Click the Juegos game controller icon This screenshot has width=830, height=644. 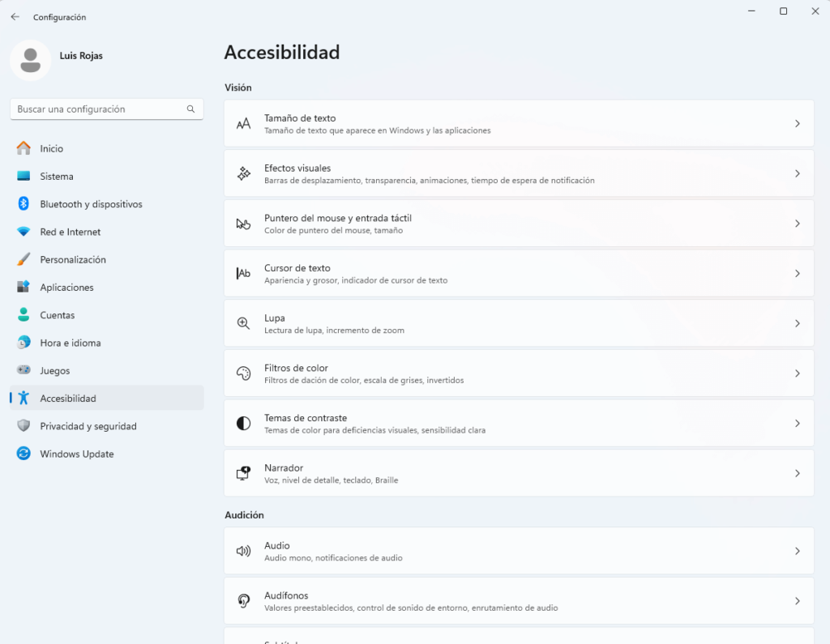click(x=24, y=370)
